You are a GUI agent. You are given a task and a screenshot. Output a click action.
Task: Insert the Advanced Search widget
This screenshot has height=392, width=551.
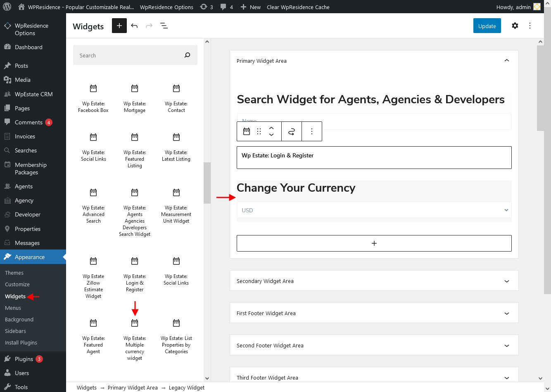[93, 206]
